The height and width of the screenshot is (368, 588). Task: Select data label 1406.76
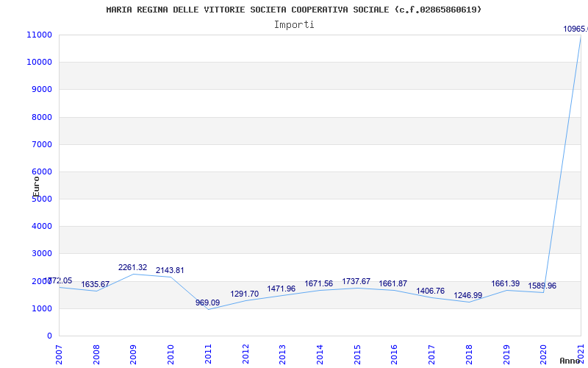(431, 291)
